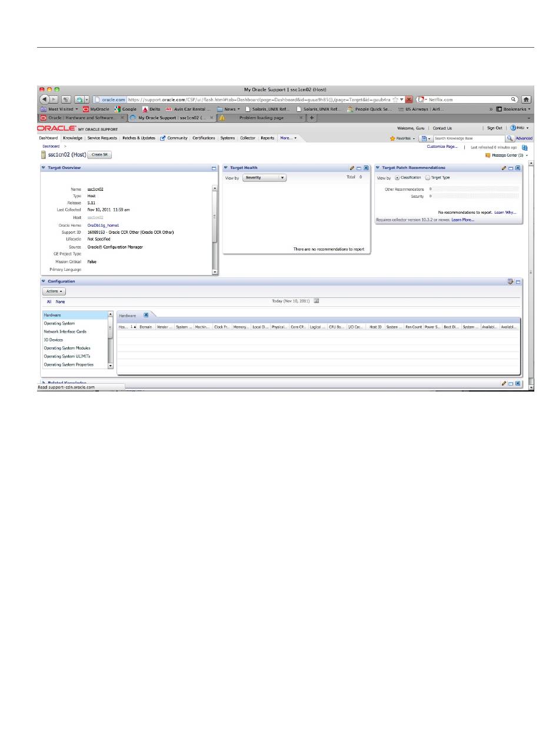Open the Most Visited bookmarks dropdown
559x756 pixels.
59,109
